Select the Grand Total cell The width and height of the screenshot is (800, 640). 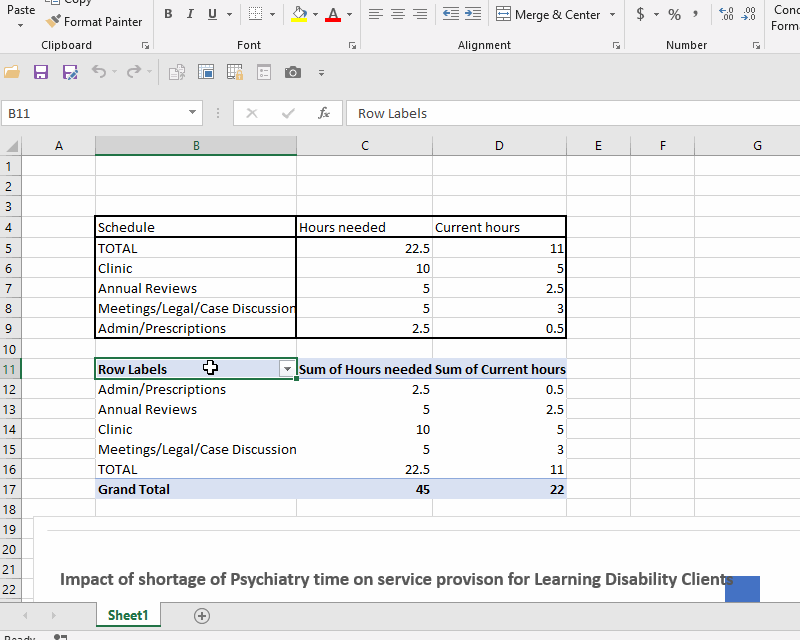196,489
